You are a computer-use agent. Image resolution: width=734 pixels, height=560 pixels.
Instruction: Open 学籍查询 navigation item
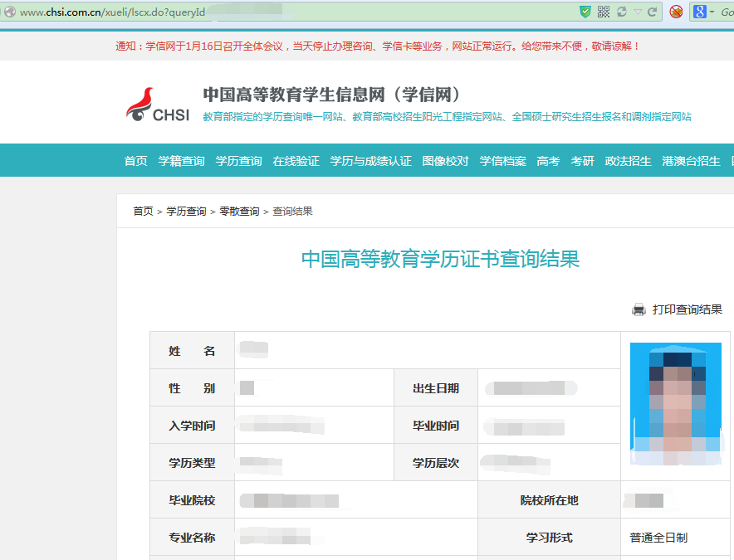pos(181,161)
